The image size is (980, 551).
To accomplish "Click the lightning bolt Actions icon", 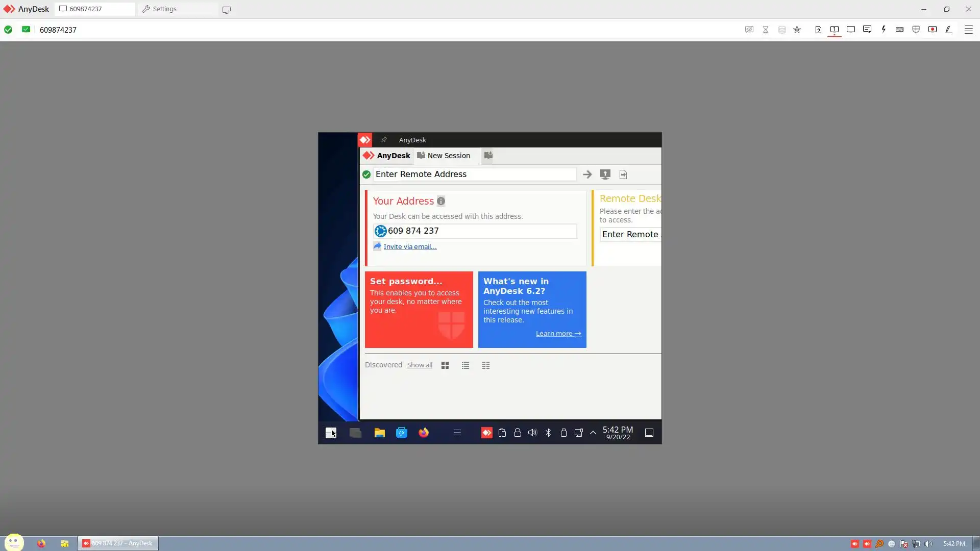I will tap(884, 30).
